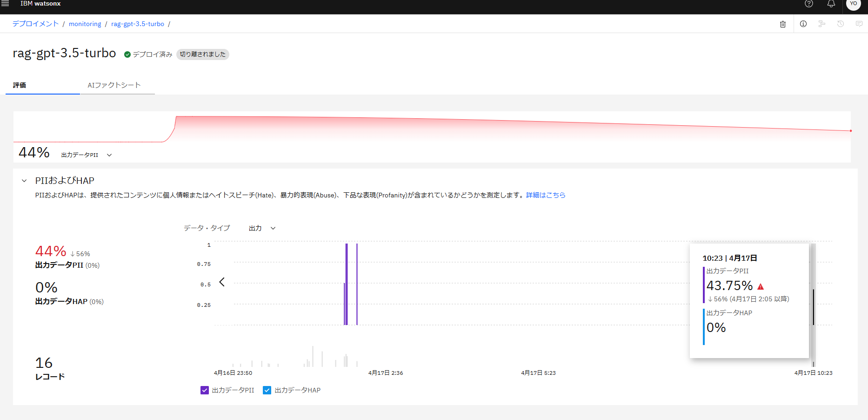Open the 出力データPII metric dropdown

tap(87, 155)
